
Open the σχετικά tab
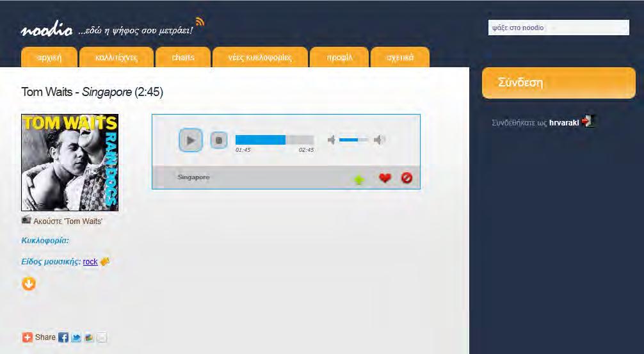[400, 57]
